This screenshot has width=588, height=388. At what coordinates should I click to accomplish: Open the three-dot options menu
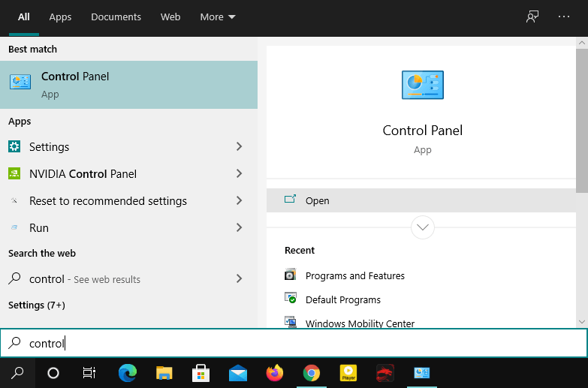[564, 17]
